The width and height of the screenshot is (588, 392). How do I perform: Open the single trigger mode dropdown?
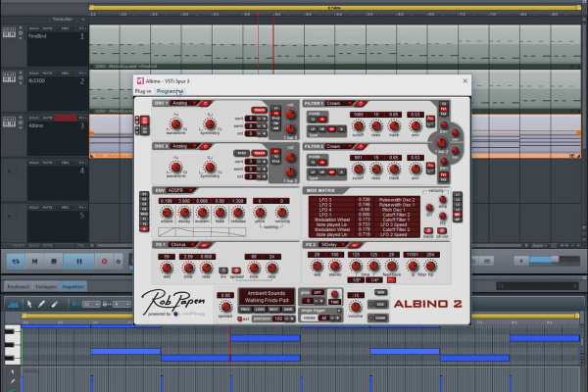[320, 311]
